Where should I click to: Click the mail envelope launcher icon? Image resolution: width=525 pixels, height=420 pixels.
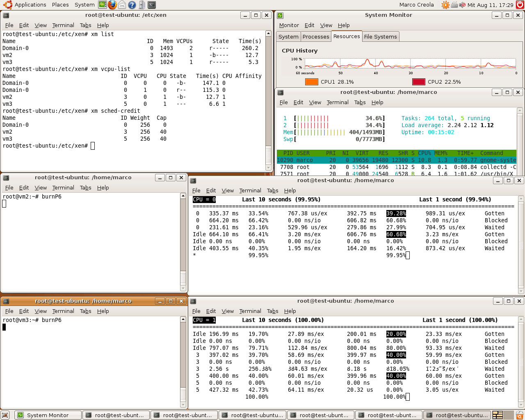click(122, 5)
